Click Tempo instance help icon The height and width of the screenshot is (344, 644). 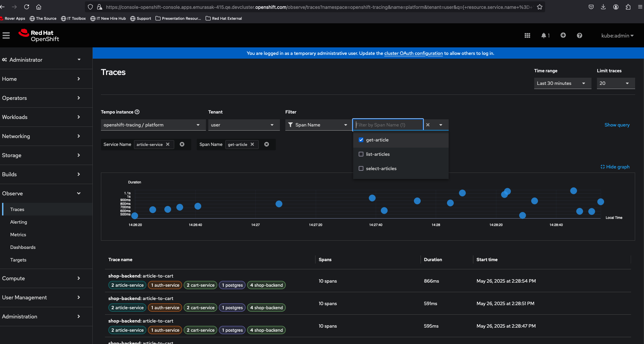coord(137,112)
